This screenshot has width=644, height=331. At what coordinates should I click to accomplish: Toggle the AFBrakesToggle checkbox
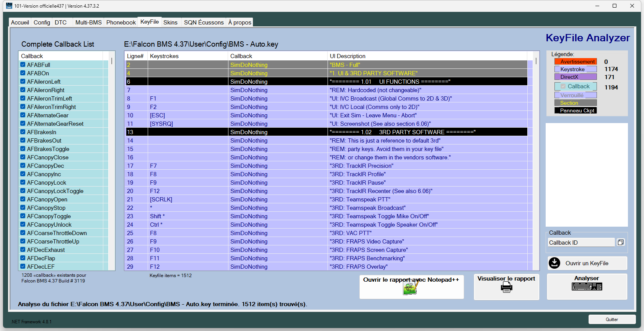pos(23,149)
